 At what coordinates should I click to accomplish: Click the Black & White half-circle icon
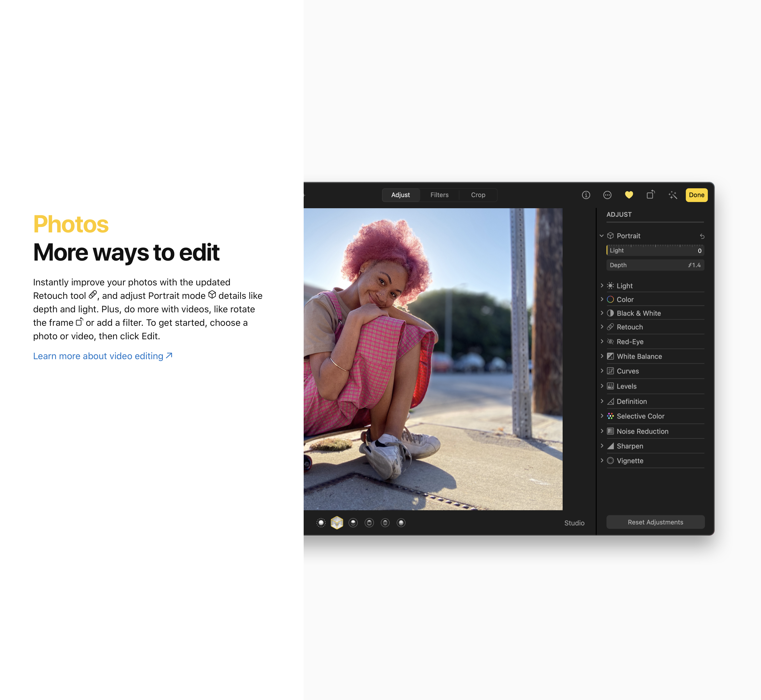click(610, 313)
